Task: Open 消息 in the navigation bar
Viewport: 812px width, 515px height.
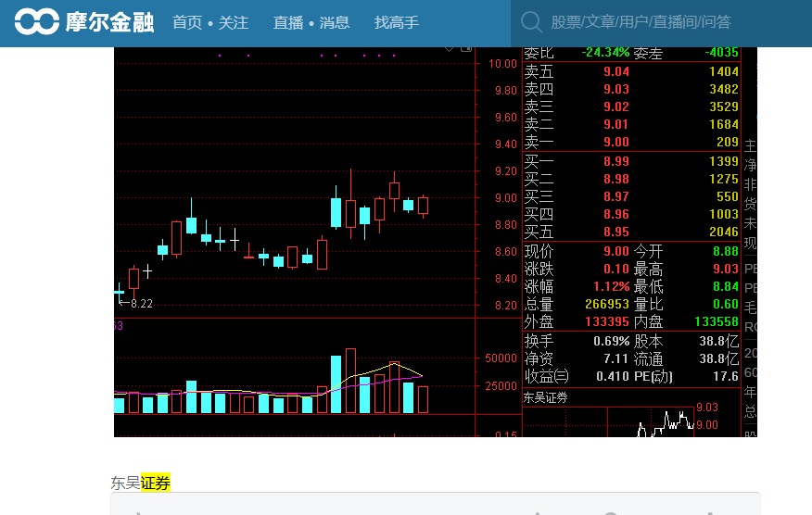Action: [335, 23]
